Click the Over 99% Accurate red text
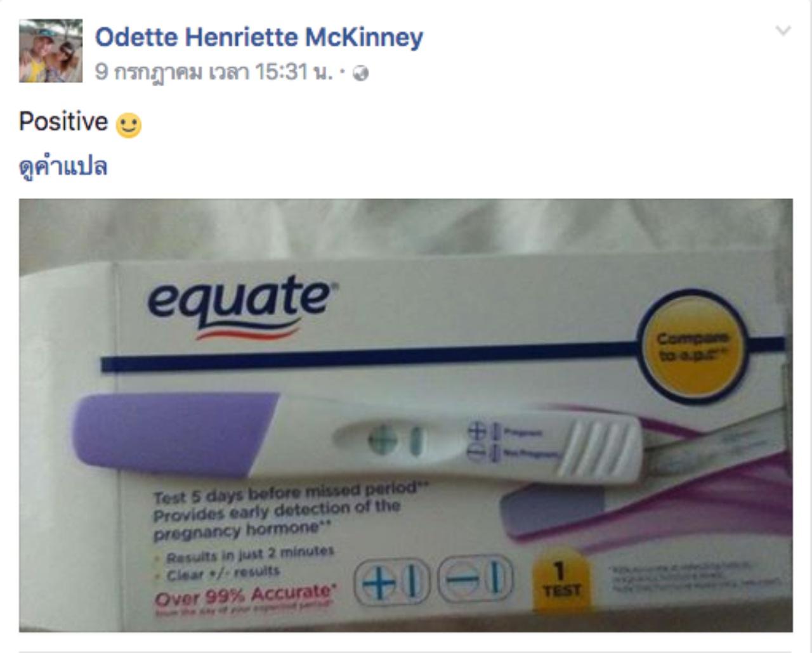This screenshot has height=653, width=812. [244, 597]
